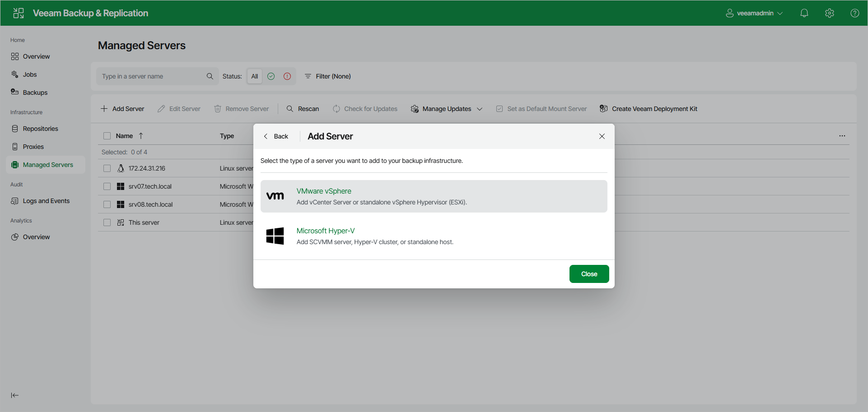Open the help question mark icon
The image size is (868, 412).
click(855, 13)
